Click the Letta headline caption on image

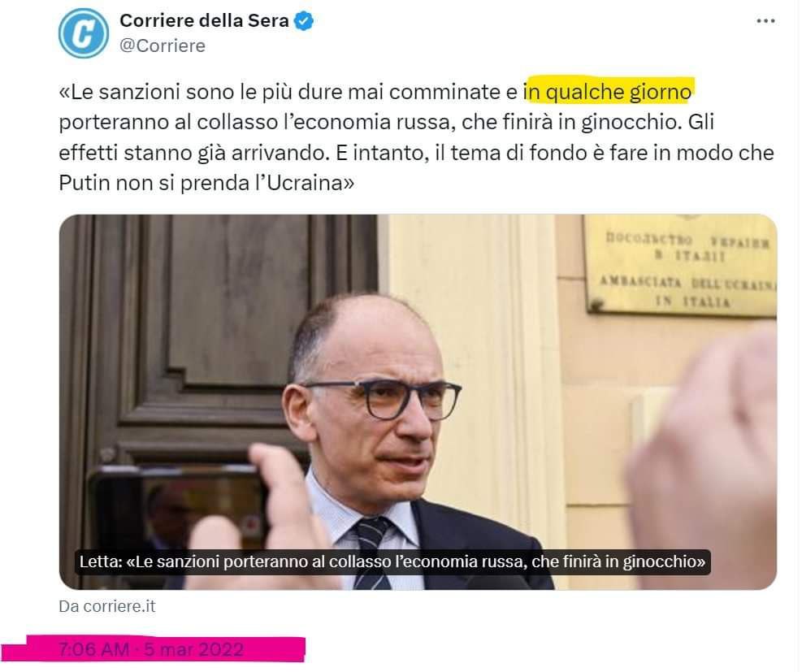click(x=392, y=561)
